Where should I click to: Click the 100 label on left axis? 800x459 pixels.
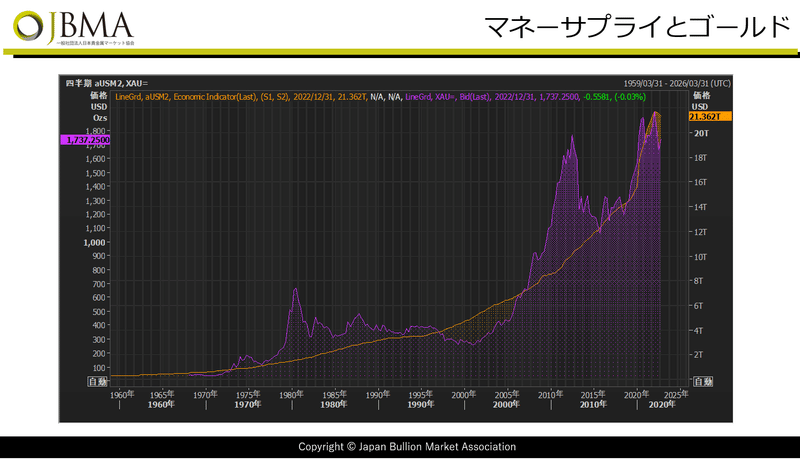point(99,368)
